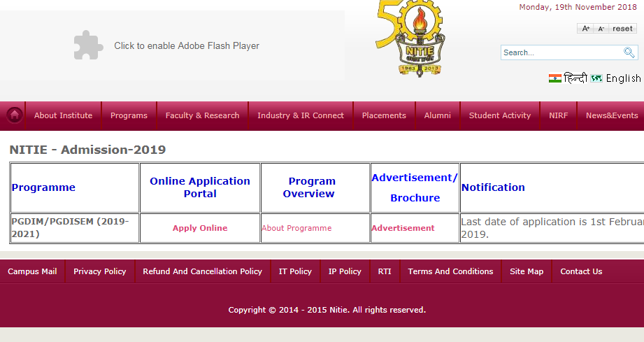Open IT Policy footer link
This screenshot has height=342, width=644.
[295, 271]
